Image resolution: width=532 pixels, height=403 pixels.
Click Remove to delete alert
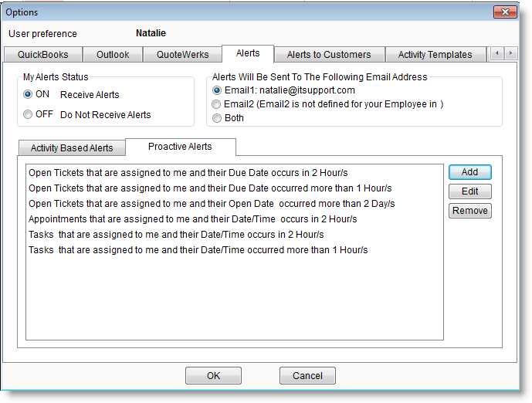tap(469, 211)
